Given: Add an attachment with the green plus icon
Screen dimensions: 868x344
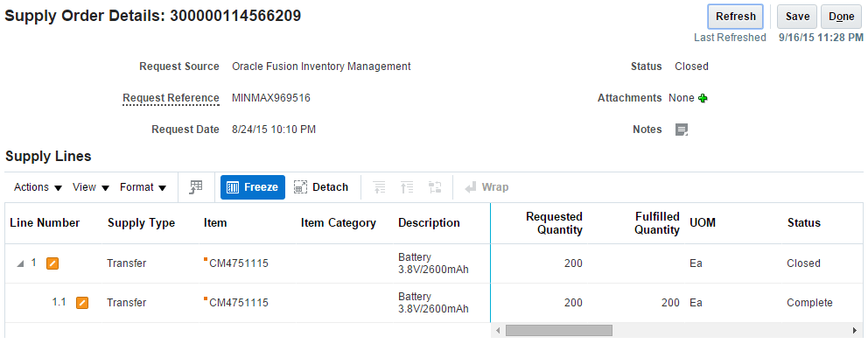Looking at the screenshot, I should [703, 98].
